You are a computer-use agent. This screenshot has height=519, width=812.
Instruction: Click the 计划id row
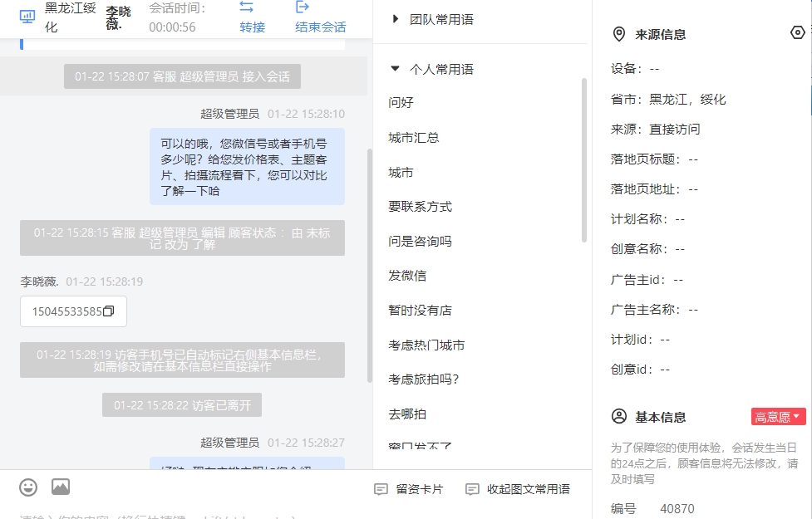[x=641, y=340]
